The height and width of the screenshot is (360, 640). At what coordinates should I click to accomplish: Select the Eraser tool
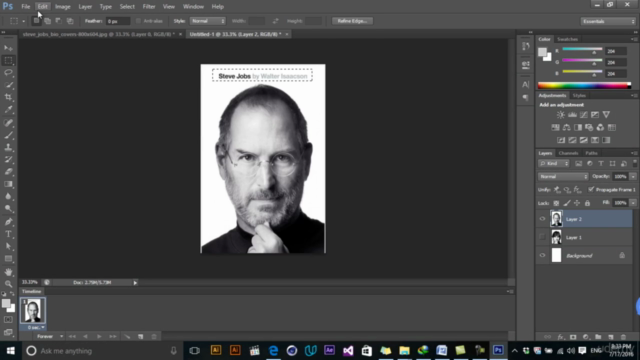point(8,171)
